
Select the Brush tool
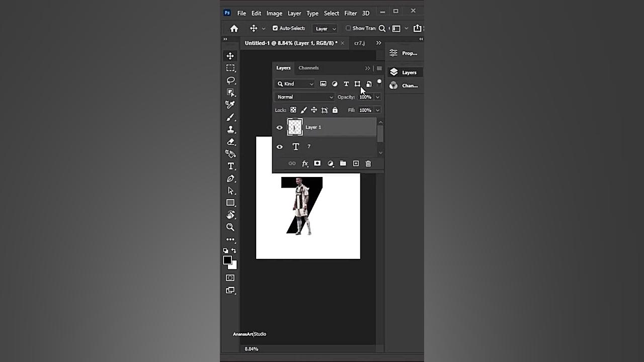point(230,117)
